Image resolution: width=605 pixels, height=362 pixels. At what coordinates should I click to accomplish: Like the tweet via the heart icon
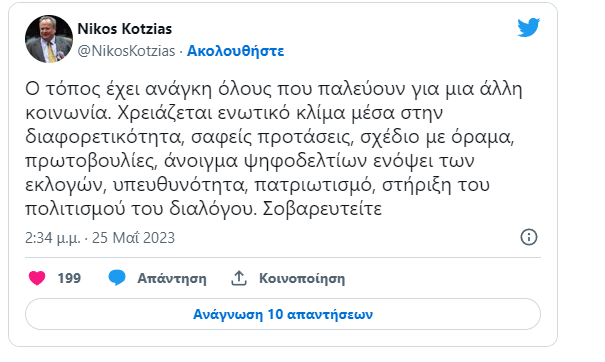pyautogui.click(x=37, y=278)
